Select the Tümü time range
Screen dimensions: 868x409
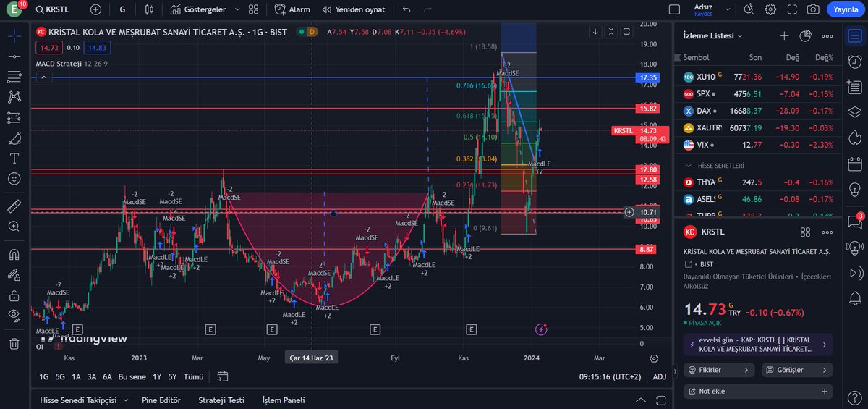point(193,376)
